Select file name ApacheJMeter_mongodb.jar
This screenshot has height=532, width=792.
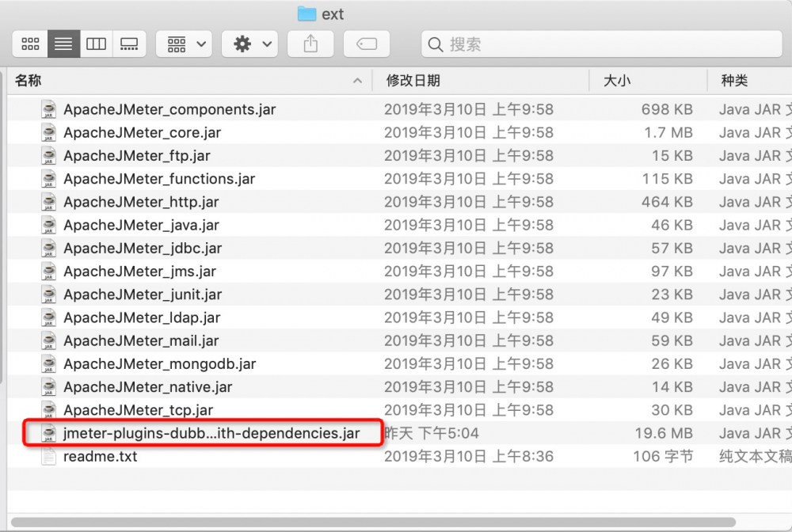coord(160,364)
